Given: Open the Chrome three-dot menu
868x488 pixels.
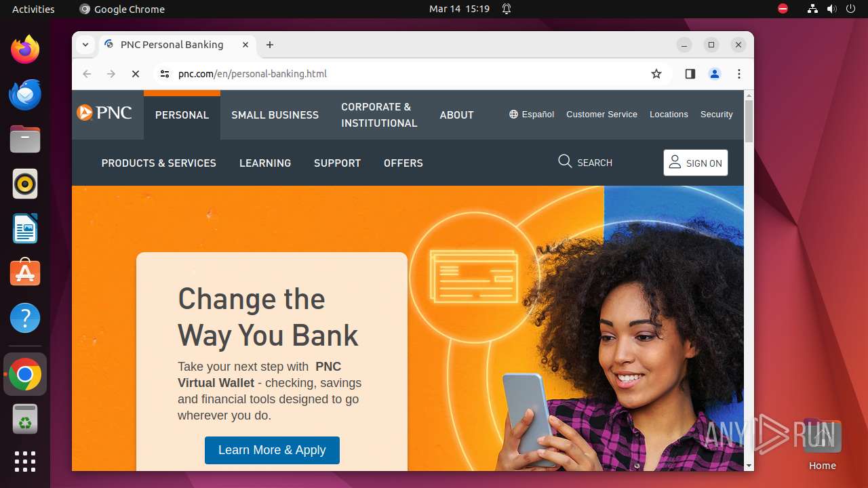Looking at the screenshot, I should (x=739, y=74).
